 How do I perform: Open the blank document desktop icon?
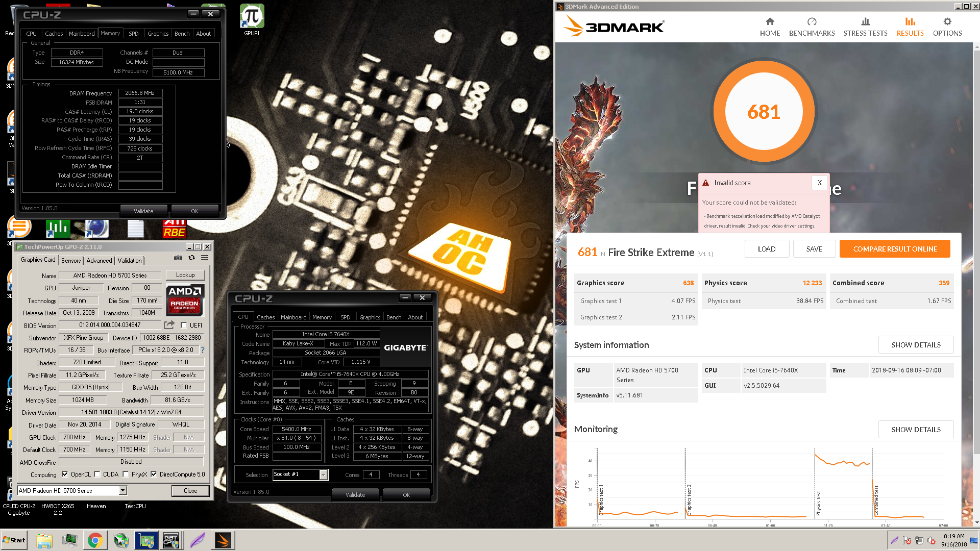(x=135, y=229)
